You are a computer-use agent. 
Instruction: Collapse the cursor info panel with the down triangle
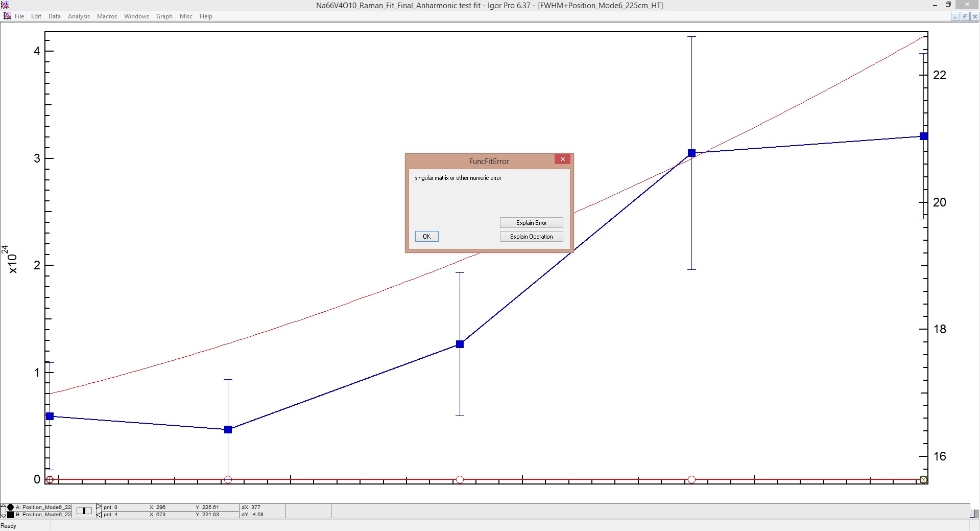pyautogui.click(x=3, y=516)
